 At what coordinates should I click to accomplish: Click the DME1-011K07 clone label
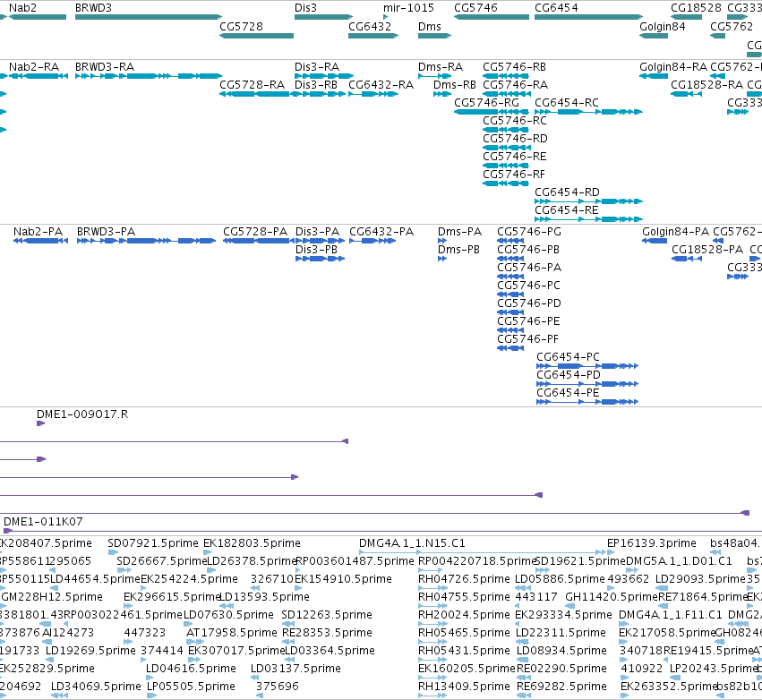pyautogui.click(x=43, y=522)
